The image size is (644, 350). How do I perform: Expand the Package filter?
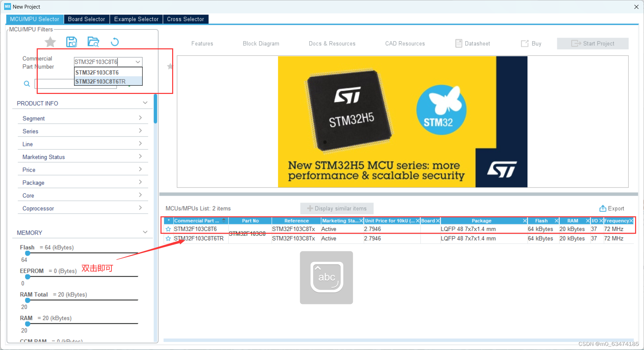tap(140, 182)
